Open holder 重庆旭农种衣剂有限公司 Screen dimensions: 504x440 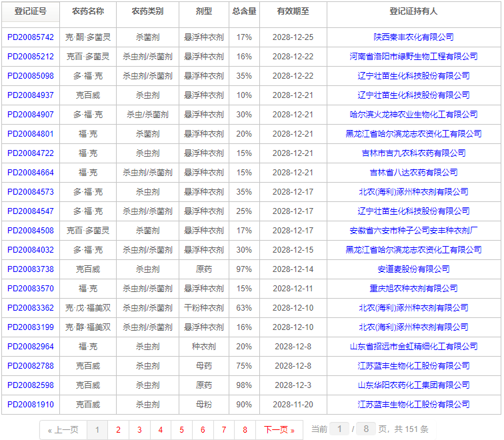[413, 289]
